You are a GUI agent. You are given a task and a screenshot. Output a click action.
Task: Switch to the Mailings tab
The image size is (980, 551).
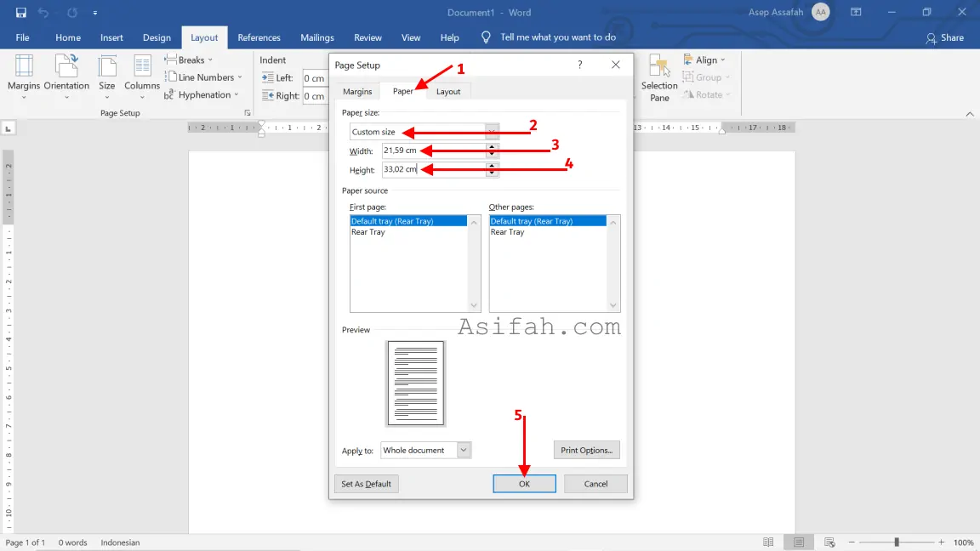[316, 37]
